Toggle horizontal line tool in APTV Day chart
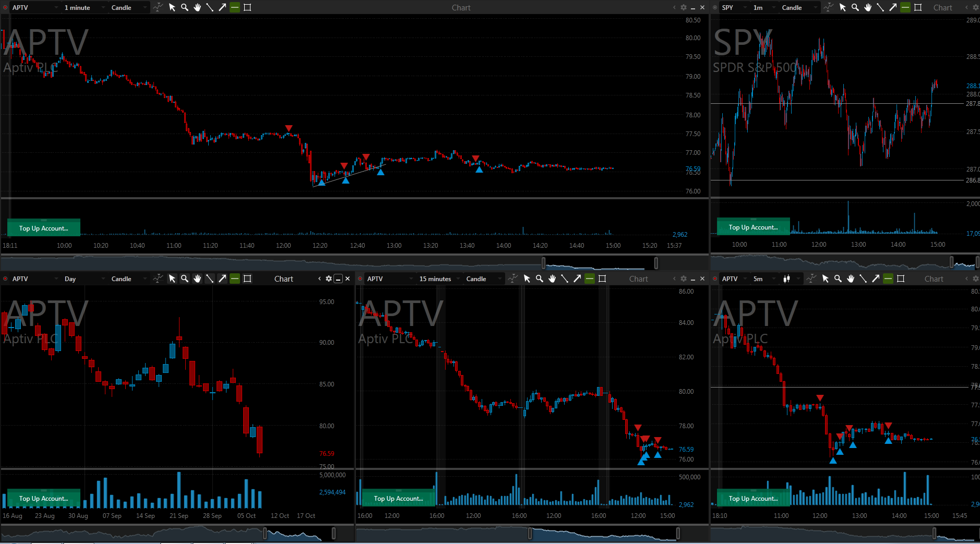Image resolution: width=980 pixels, height=544 pixels. point(235,279)
